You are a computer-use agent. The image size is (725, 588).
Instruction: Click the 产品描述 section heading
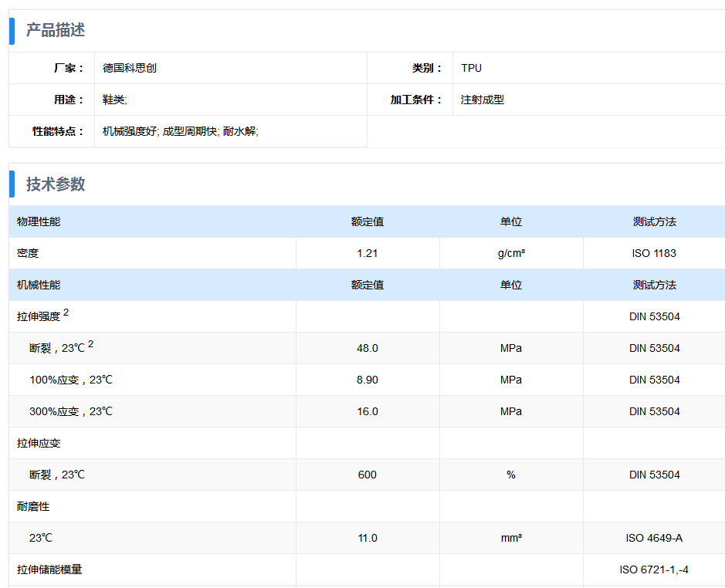pyautogui.click(x=56, y=30)
